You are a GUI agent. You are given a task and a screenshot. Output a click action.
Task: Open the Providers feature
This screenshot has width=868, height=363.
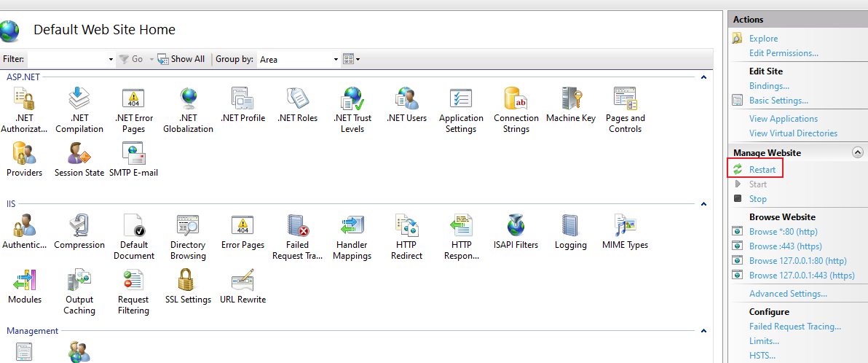point(24,160)
